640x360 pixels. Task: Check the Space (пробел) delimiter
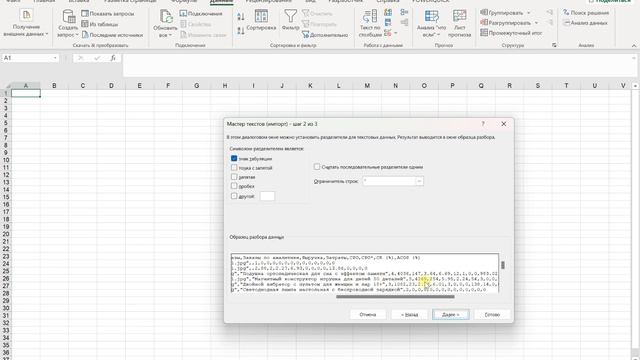tap(234, 186)
